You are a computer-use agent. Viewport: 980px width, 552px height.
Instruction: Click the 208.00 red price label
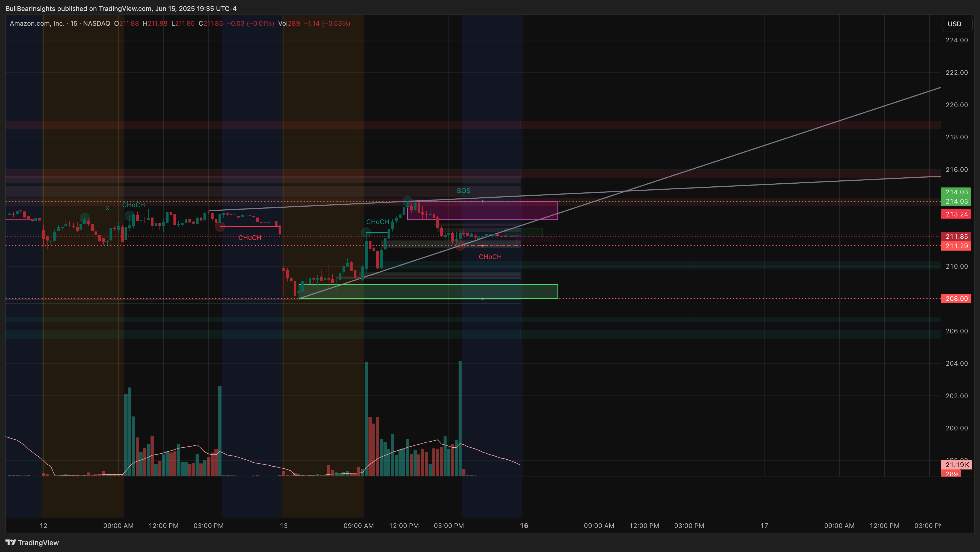[x=957, y=298]
